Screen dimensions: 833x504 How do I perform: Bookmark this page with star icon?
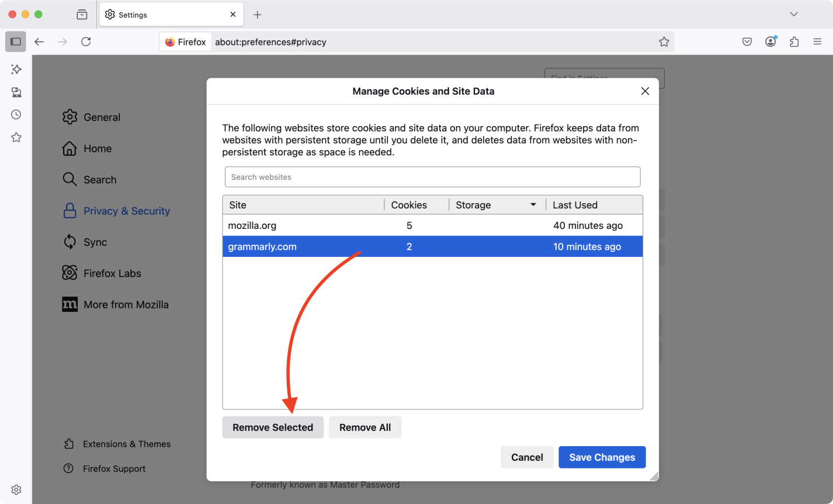664,42
